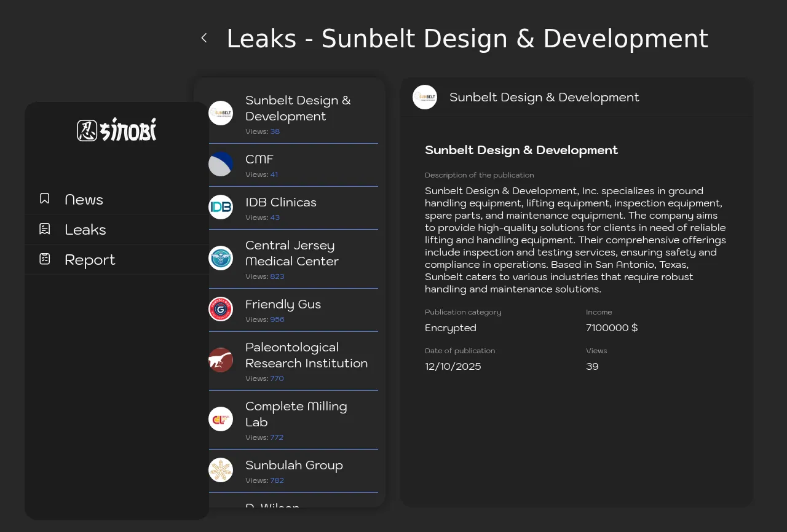Click Sunbelt logo in detail panel header
The height and width of the screenshot is (532, 787).
pos(425,97)
